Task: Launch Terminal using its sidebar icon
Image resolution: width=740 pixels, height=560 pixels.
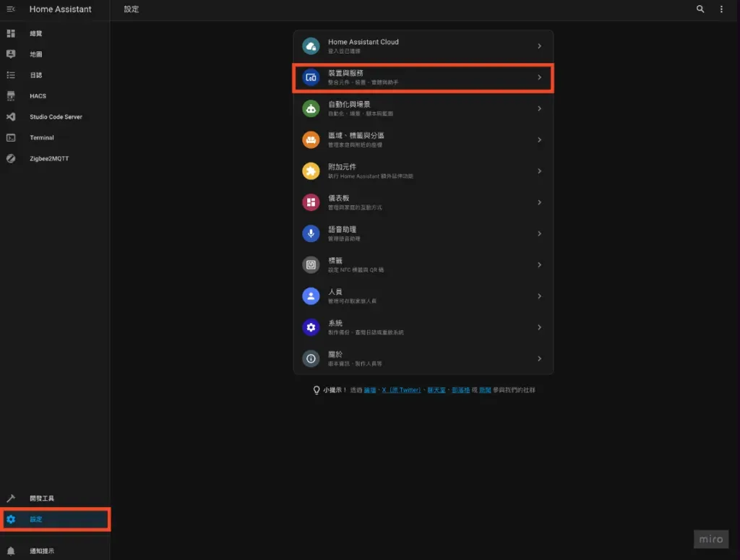Action: click(x=10, y=137)
